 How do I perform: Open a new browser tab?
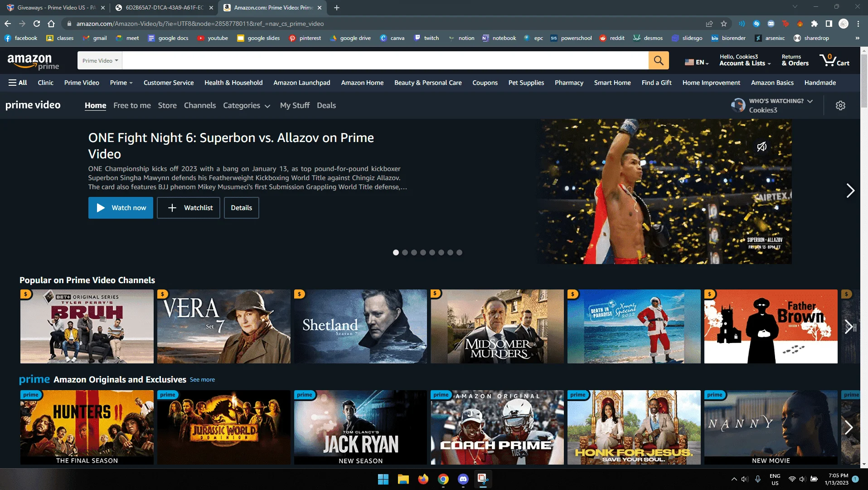[336, 8]
